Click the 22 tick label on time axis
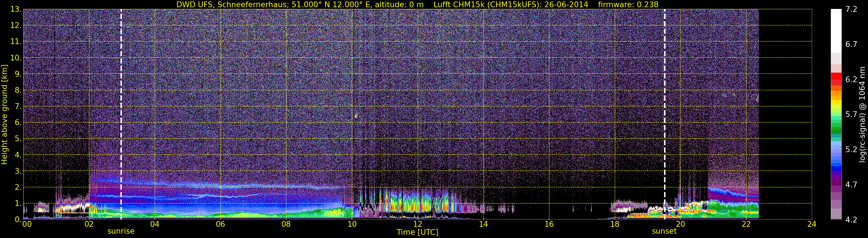868x238 pixels. click(x=746, y=224)
